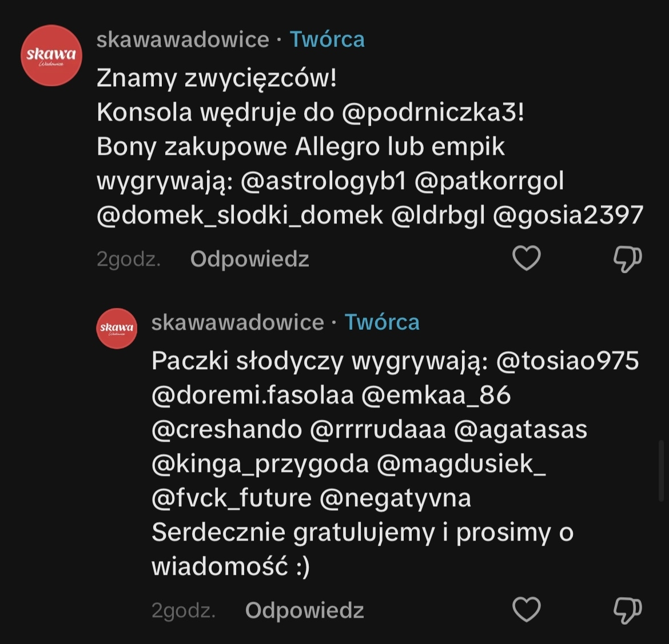Screen dimensions: 669x644
Task: Open the @tosiao975 mention
Action: (x=567, y=361)
